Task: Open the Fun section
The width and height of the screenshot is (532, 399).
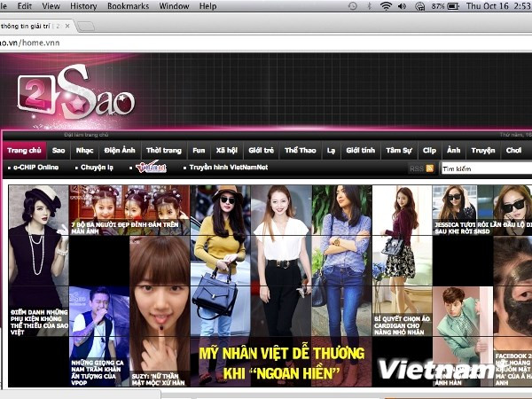Action: (x=199, y=151)
